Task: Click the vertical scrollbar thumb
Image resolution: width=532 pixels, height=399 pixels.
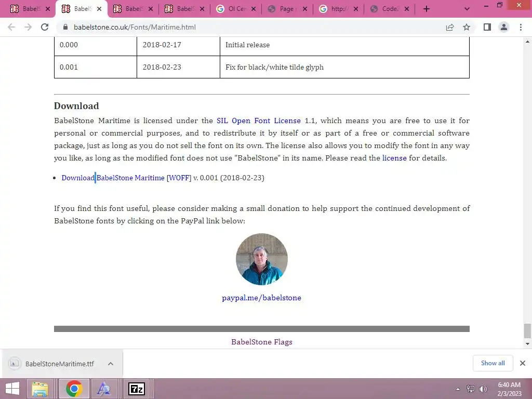Action: [x=528, y=331]
